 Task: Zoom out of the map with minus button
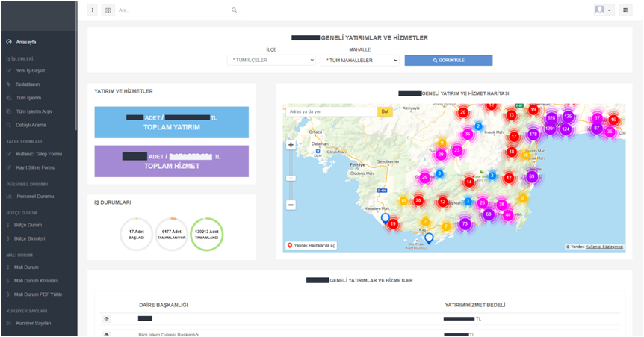click(x=291, y=204)
